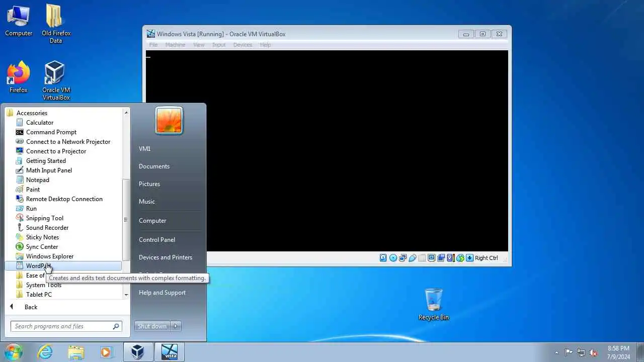Show hidden system tray icons
Viewport: 644px width, 362px height.
pos(556,352)
